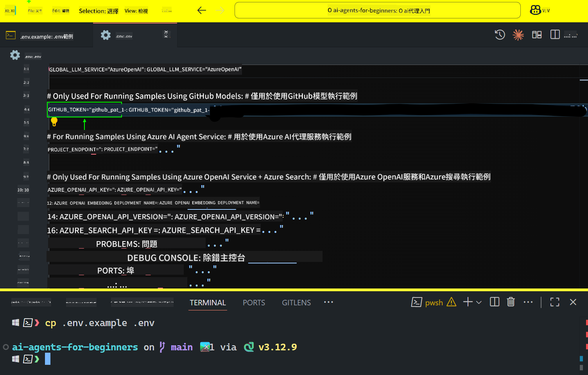Screen dimensions: 588x375
Task: Click the AZURE_OPENAI_EMBEDDING_DEPLOYMENT_NAME line
Action: point(153,203)
